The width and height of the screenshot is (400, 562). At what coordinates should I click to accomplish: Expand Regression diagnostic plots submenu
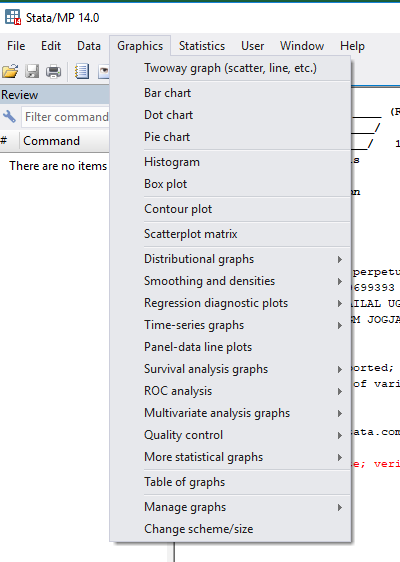point(230,303)
